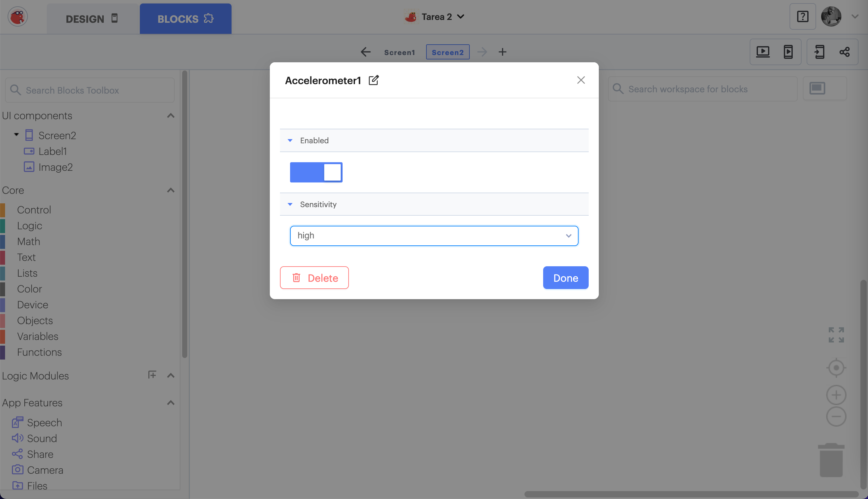Click the red Delete button
This screenshot has height=499, width=868.
(x=314, y=278)
